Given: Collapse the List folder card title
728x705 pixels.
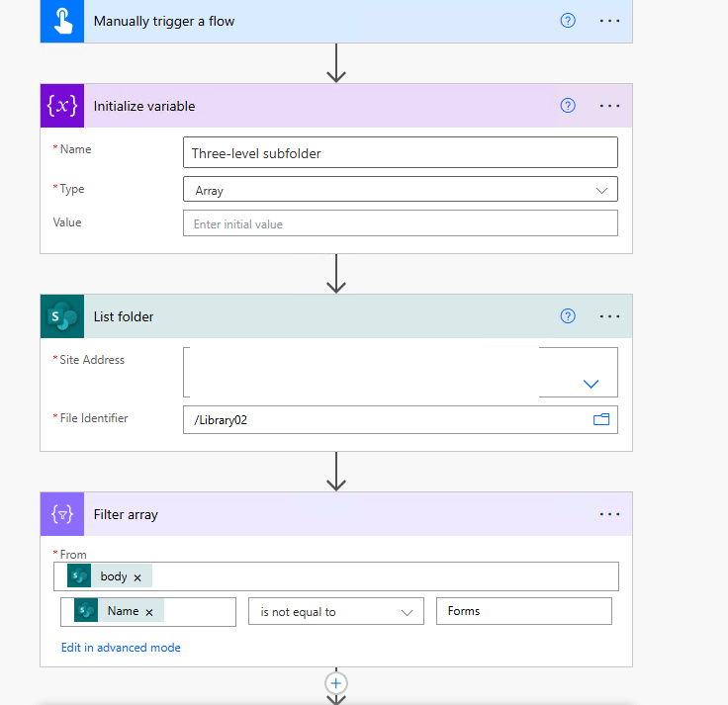Looking at the screenshot, I should (x=124, y=316).
